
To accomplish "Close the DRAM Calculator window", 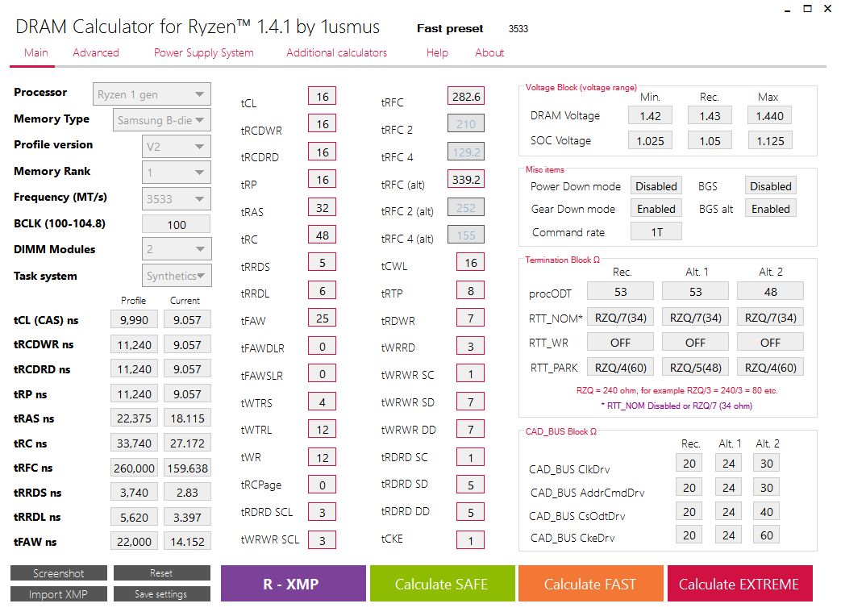I will click(x=827, y=9).
